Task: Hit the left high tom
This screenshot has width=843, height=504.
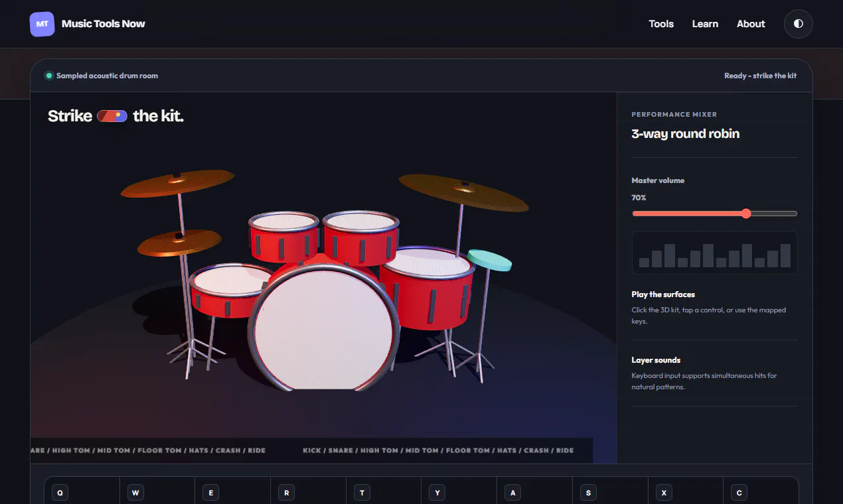Action: tap(283, 236)
